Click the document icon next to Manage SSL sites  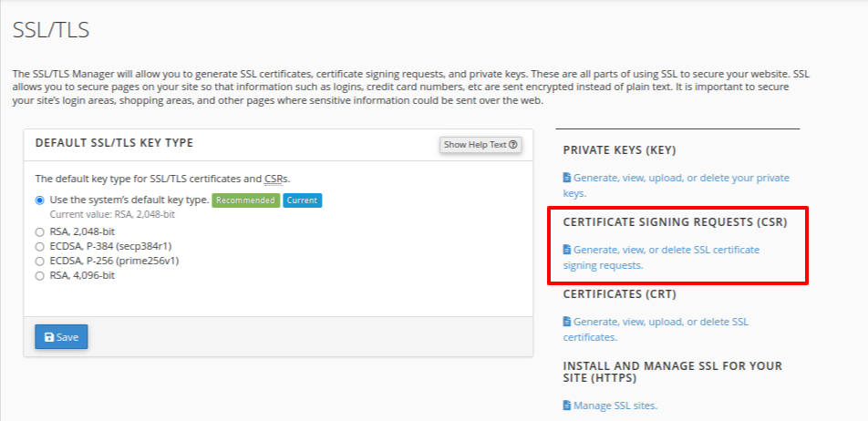567,406
